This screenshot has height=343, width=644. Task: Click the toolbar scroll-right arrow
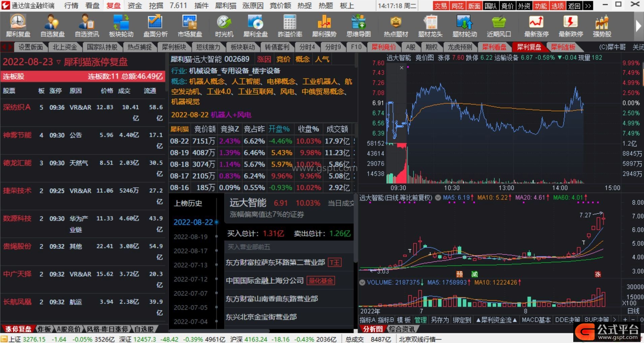coord(638,26)
